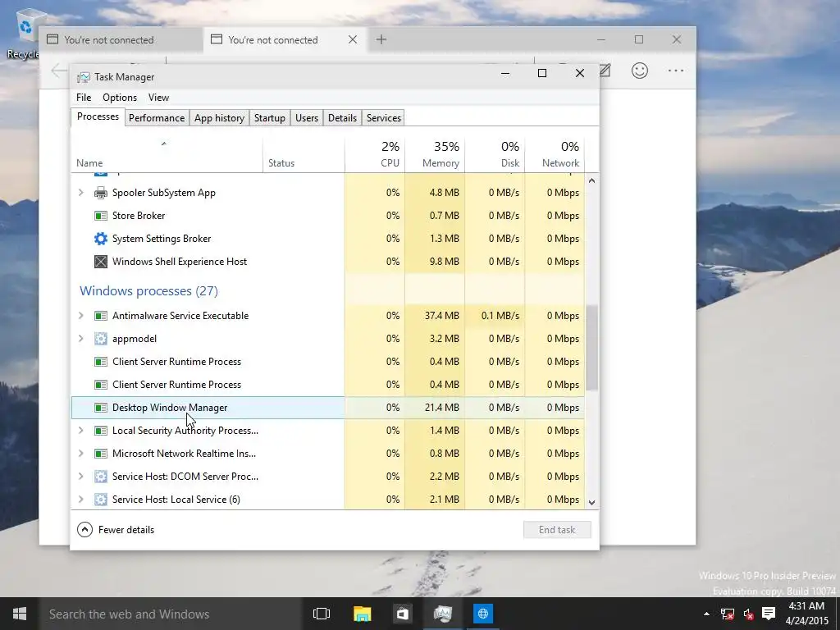Click the scrollbar down arrow in process list

(592, 503)
